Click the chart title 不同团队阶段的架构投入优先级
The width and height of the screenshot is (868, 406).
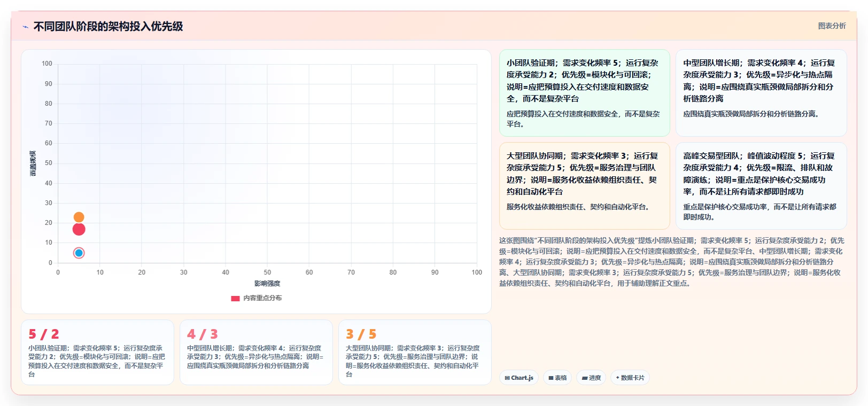108,26
